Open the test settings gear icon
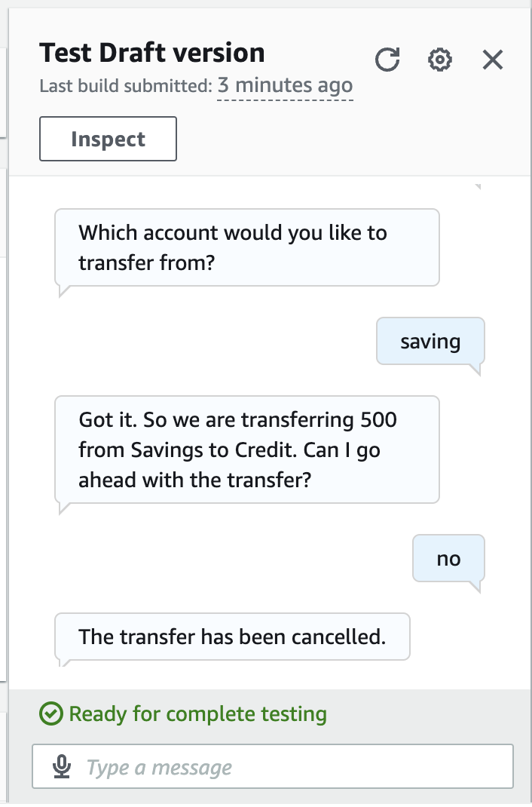The width and height of the screenshot is (532, 807). point(439,60)
